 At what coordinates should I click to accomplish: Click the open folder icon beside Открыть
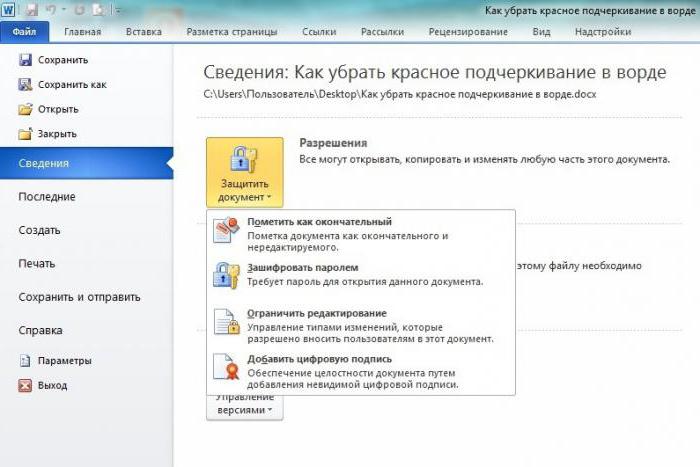click(x=25, y=109)
